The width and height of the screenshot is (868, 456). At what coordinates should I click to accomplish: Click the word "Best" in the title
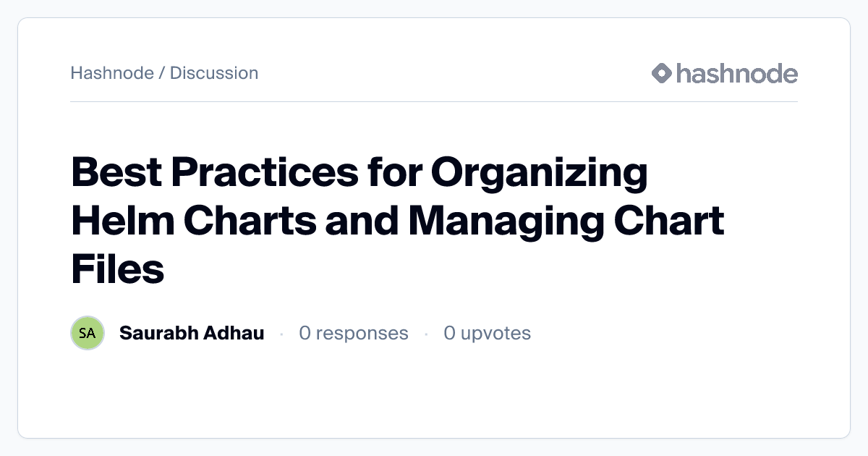coord(114,173)
